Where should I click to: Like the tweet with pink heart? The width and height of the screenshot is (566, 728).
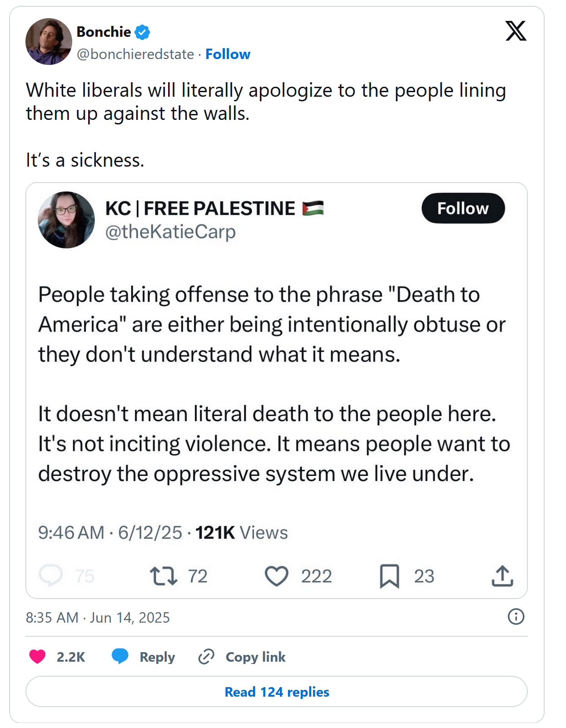pos(38,657)
